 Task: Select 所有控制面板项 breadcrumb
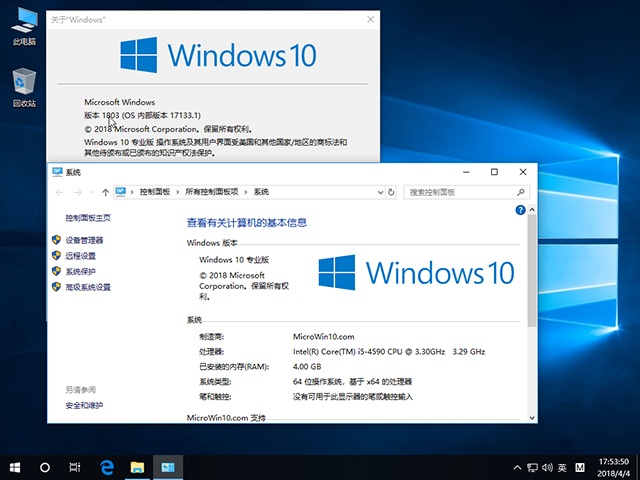(212, 192)
